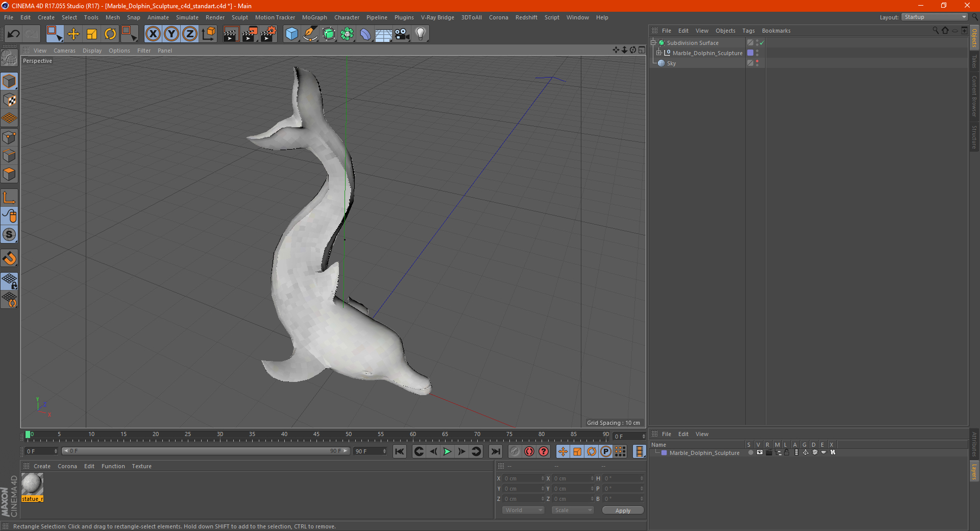Add a Floor environment object
The height and width of the screenshot is (531, 980).
click(383, 34)
